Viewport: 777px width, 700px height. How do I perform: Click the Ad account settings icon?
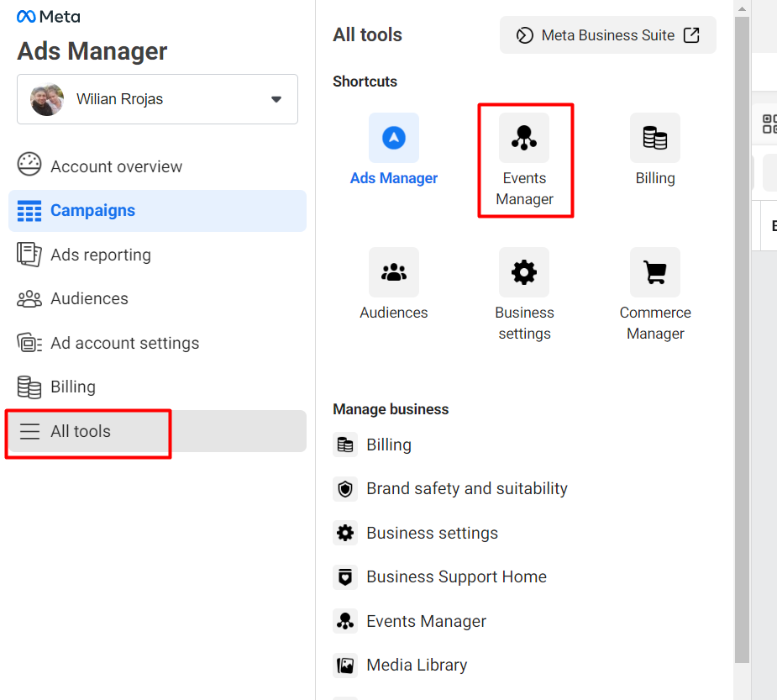pyautogui.click(x=29, y=343)
